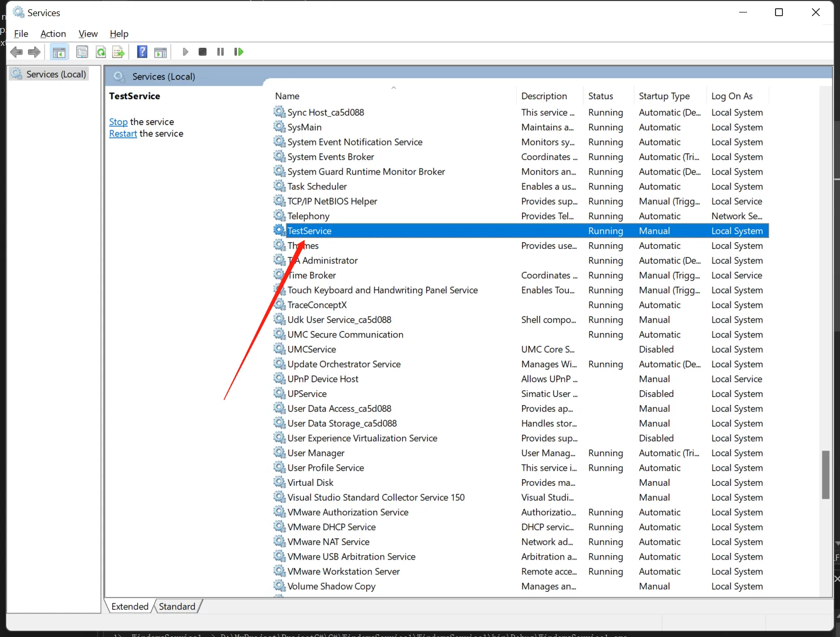840x637 pixels.
Task: Click gear icon beside Task Scheduler
Action: pyautogui.click(x=279, y=186)
